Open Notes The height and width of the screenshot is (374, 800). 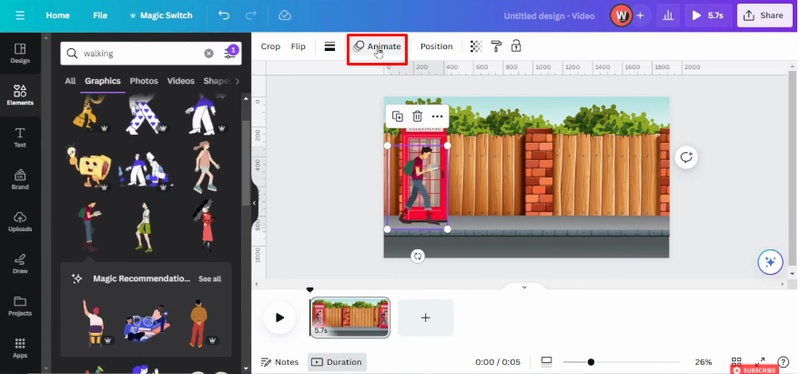[x=280, y=362]
